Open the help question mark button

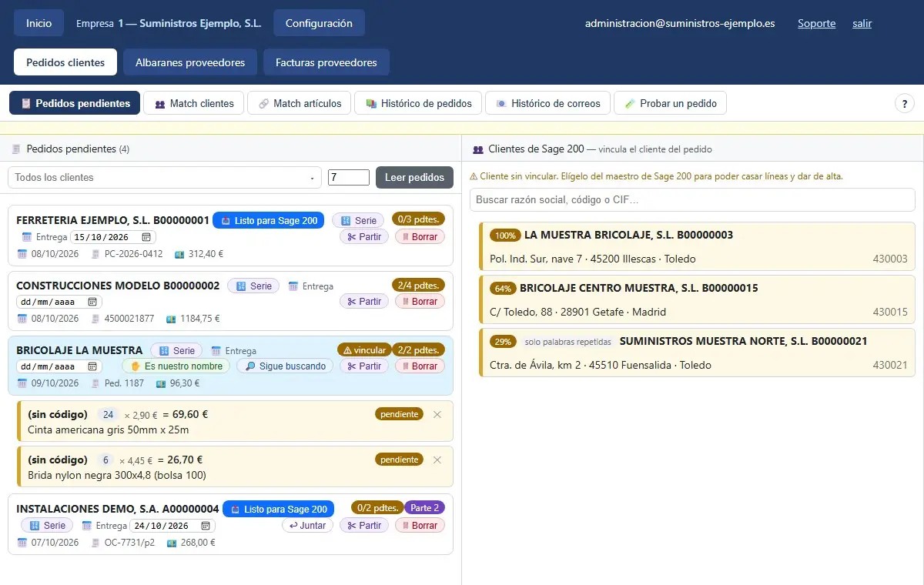[x=904, y=103]
